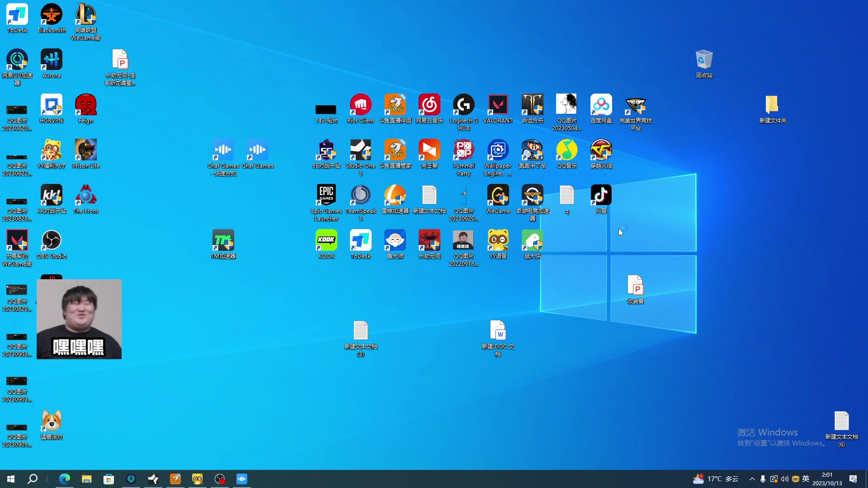Viewport: 868px width, 488px height.
Task: Open the 鲁大师 shortcut
Action: [x=395, y=244]
